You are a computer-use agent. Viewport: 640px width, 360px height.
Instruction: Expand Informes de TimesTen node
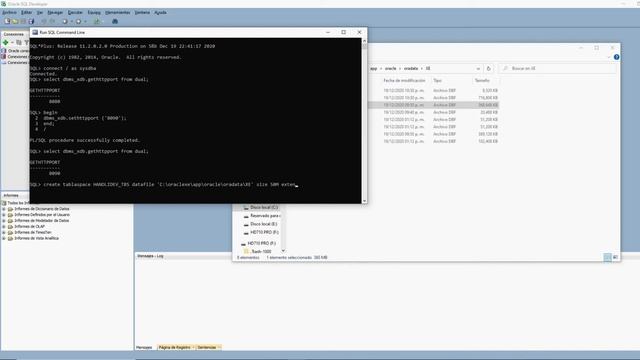[x=4, y=232]
